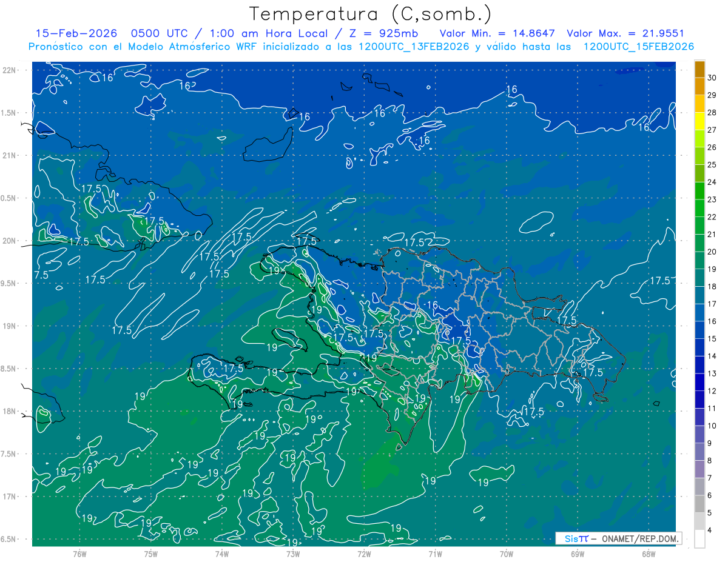Image resolution: width=728 pixels, height=562 pixels.
Task: Select the orange swatch between 29 and 30
Action: tap(699, 85)
